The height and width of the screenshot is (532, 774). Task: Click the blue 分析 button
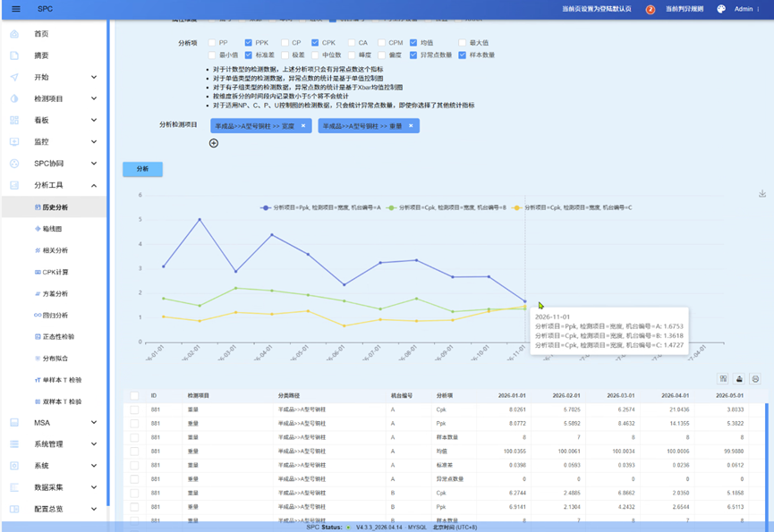[142, 169]
